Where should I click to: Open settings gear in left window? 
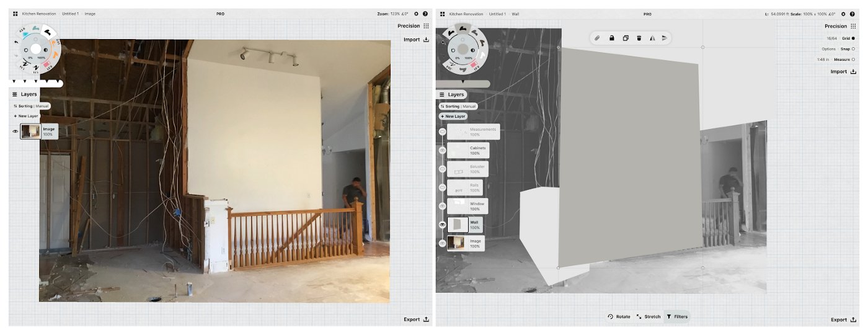(416, 13)
